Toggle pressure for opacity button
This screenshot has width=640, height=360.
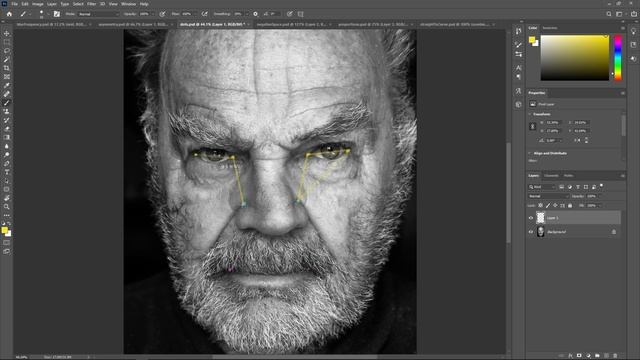(x=162, y=14)
